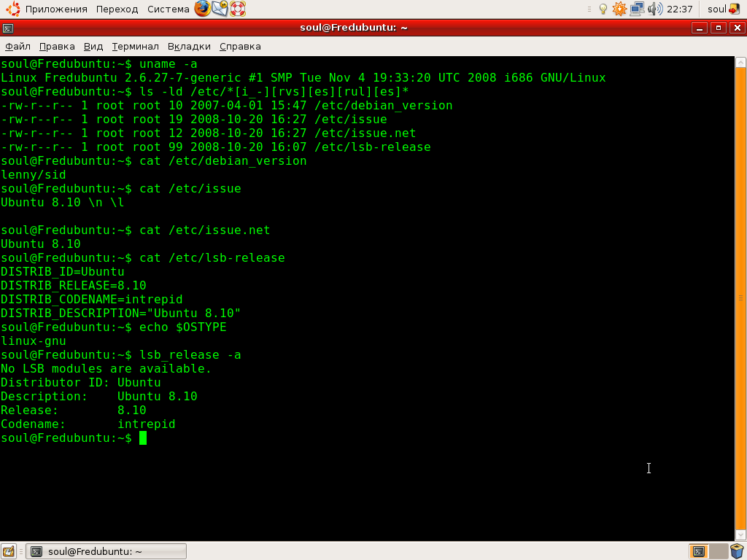Click the Ubuntu logo in the panel
This screenshot has width=747, height=560.
click(13, 9)
